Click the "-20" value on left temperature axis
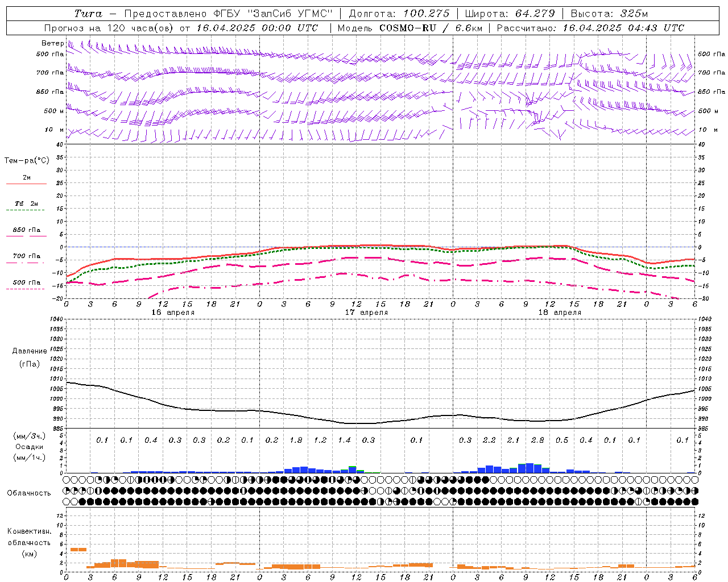Image resolution: width=728 pixels, height=582 pixels. [59, 298]
